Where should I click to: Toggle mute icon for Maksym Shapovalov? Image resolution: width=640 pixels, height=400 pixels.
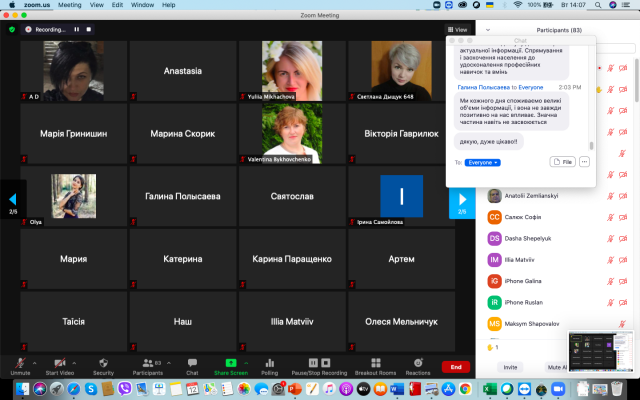pos(622,324)
